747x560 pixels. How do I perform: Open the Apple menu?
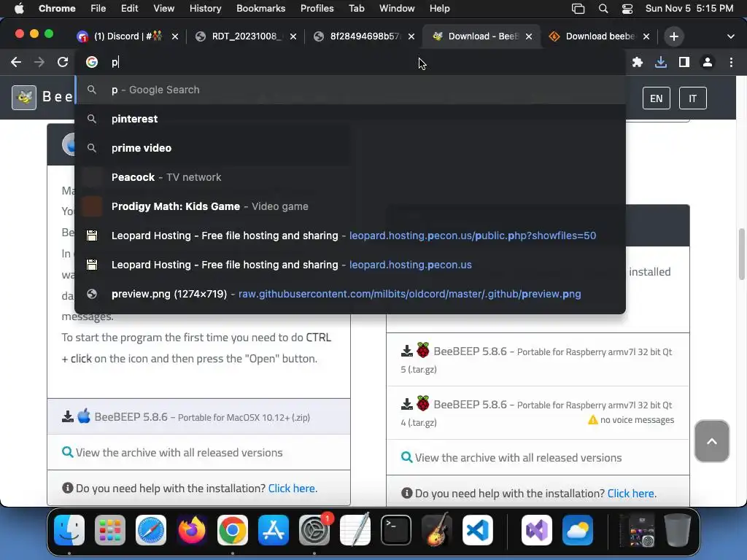click(19, 9)
